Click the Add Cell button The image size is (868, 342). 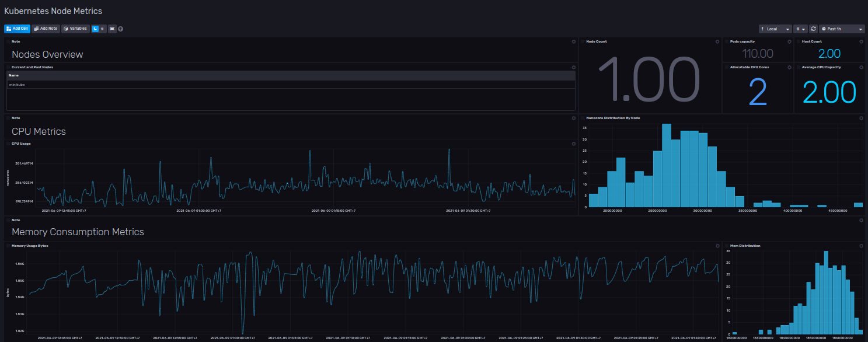pos(17,29)
